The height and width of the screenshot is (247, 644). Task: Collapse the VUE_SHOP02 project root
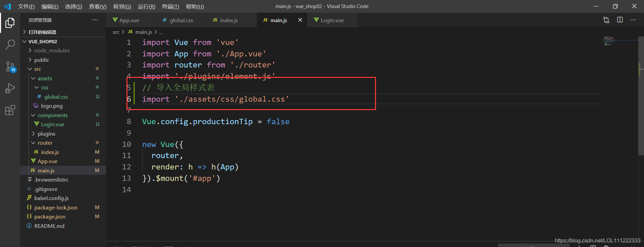[63, 42]
